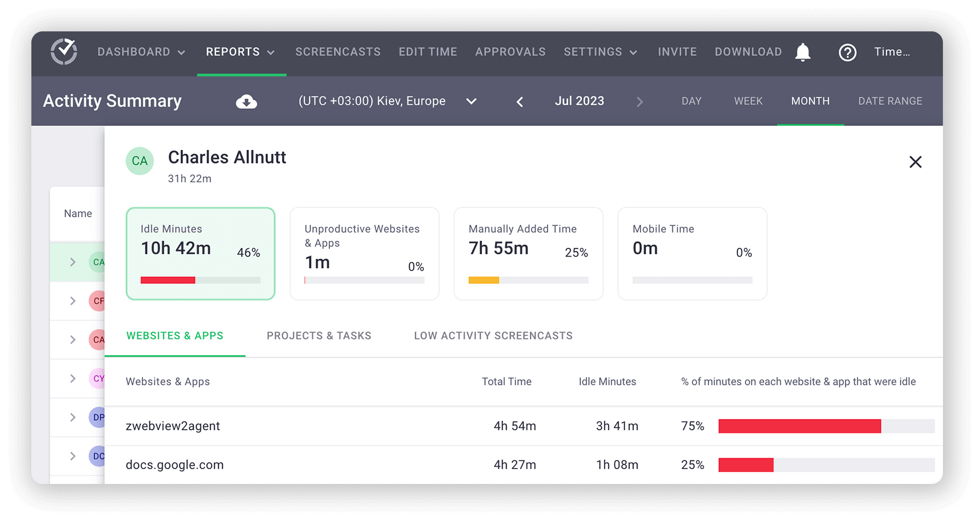Image resolution: width=980 pixels, height=521 pixels.
Task: Click the zwebview2agent row name
Action: [x=173, y=426]
